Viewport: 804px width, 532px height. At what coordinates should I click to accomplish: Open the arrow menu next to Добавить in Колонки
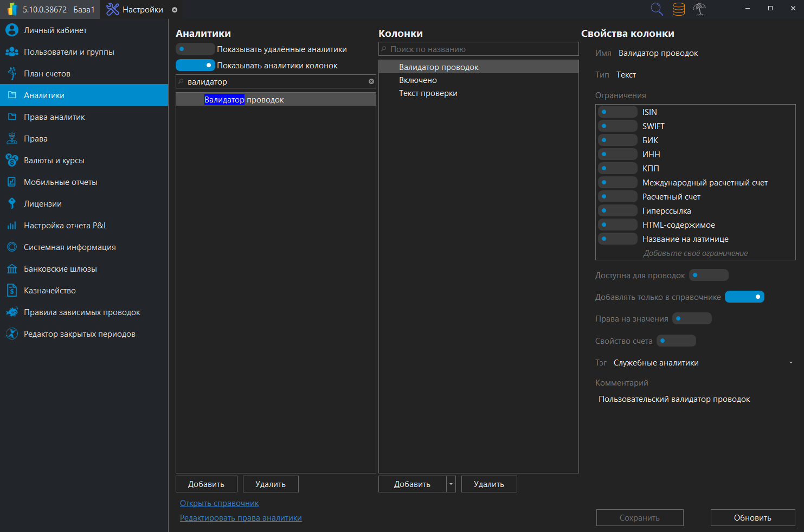(x=451, y=484)
